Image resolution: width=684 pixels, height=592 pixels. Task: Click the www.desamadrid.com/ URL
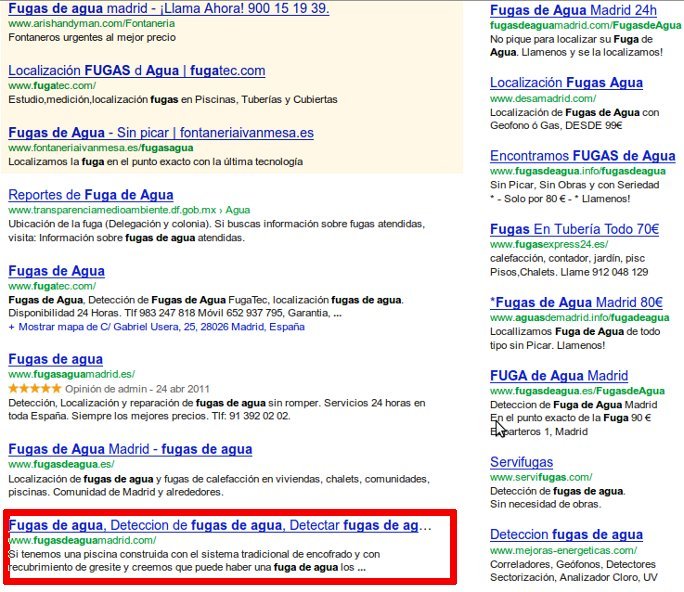tap(543, 99)
